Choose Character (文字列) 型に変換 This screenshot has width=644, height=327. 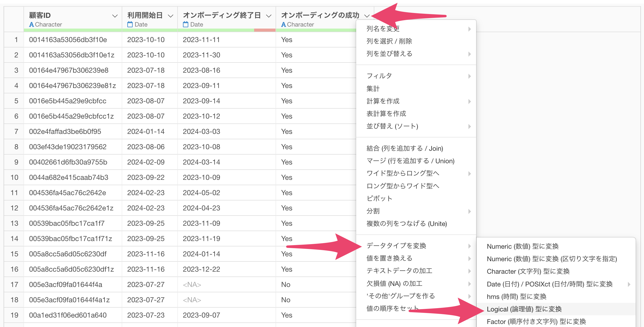coord(556,271)
